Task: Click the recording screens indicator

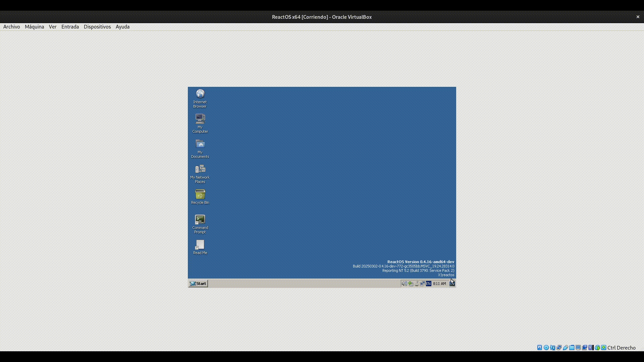Action: 584,348
